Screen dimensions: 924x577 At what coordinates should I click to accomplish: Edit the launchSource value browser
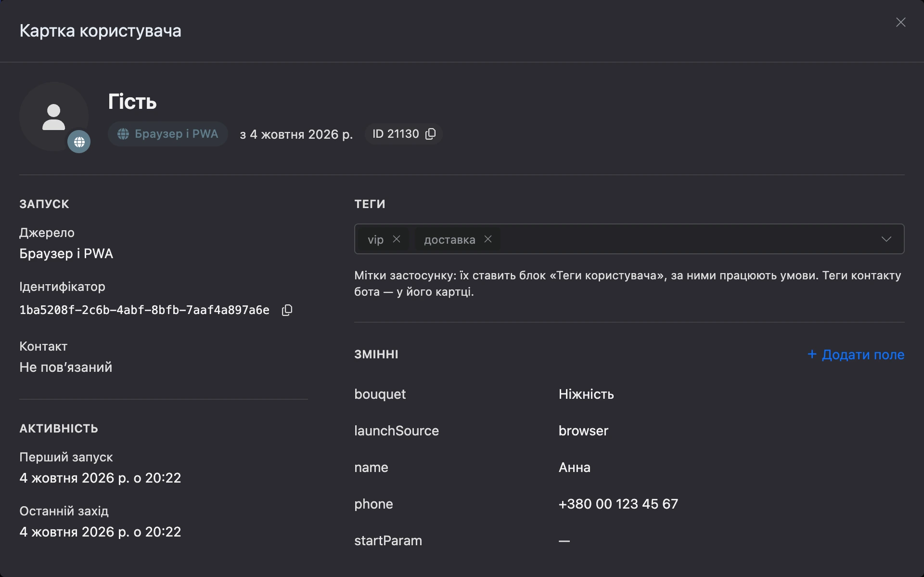(x=583, y=431)
